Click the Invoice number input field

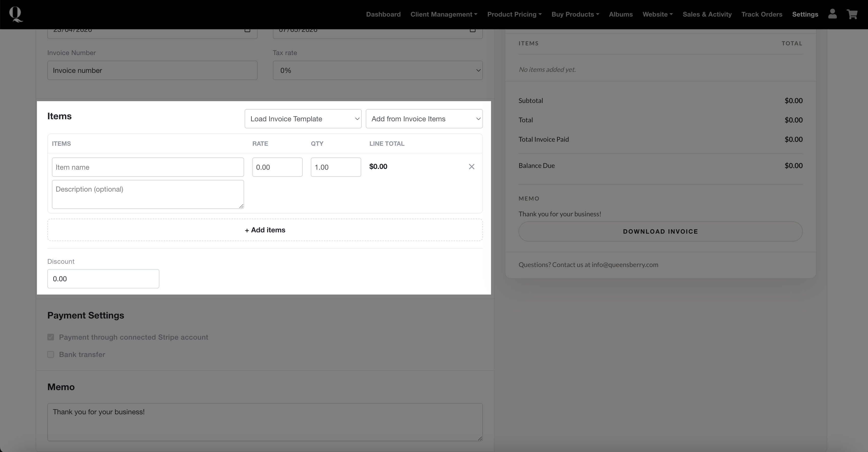click(x=152, y=71)
